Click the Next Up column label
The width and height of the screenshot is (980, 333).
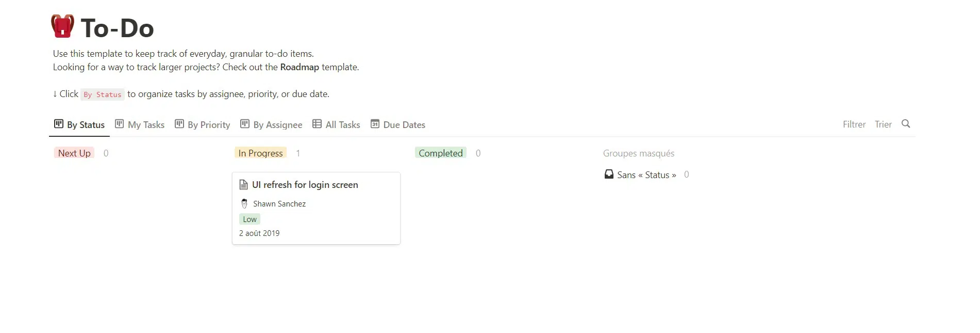click(x=74, y=153)
